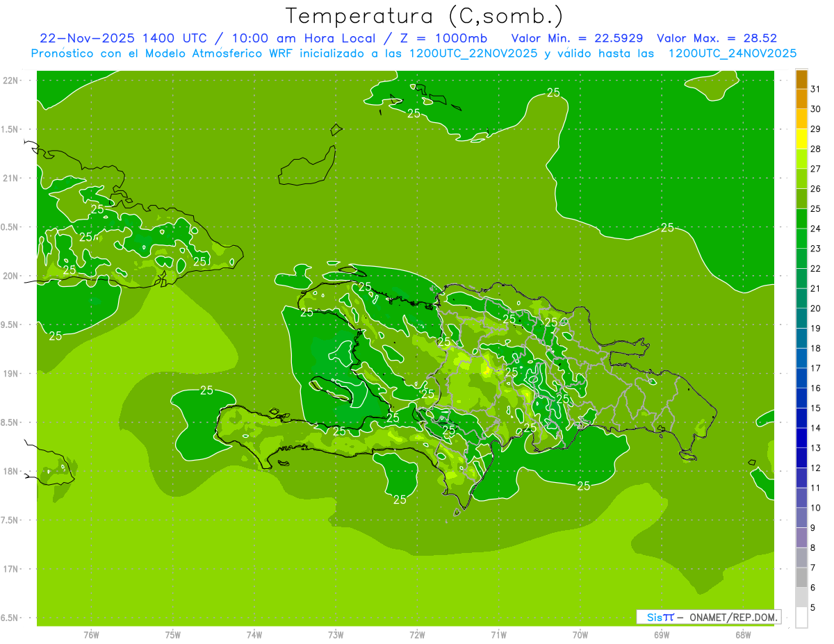
Task: Pick the yellow legend band between 28 and 29
Action: coord(801,139)
